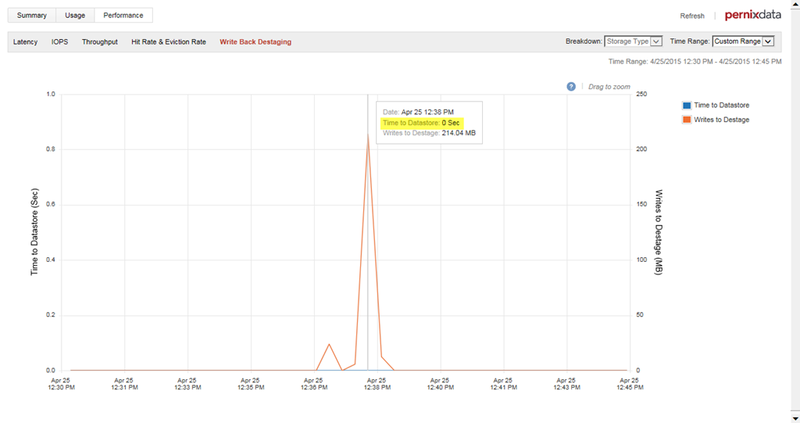800x423 pixels.
Task: Click the Writes to Destage (MB) axis title
Action: pos(659,232)
